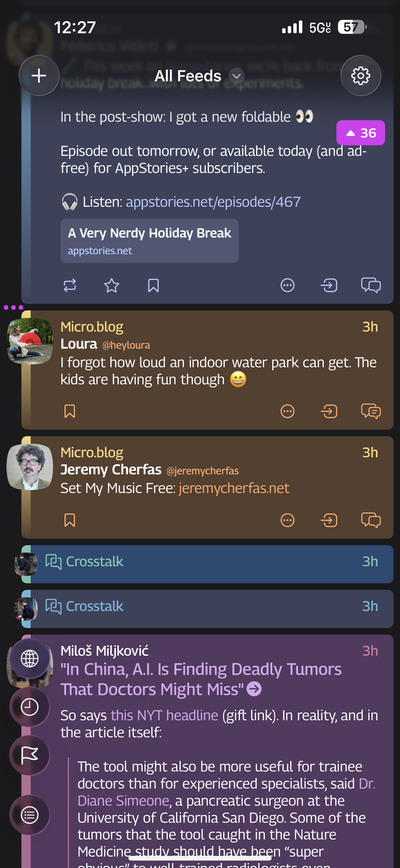Toggle the favorite star on the AppStories post
This screenshot has height=868, width=400.
[111, 285]
